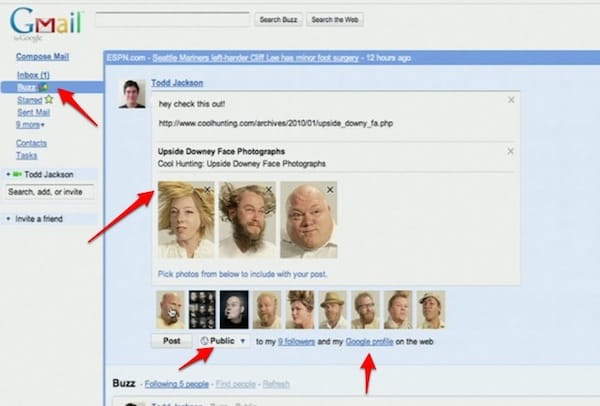Image resolution: width=600 pixels, height=406 pixels.
Task: Select the first thumbnail in the photo picker row
Action: (171, 310)
